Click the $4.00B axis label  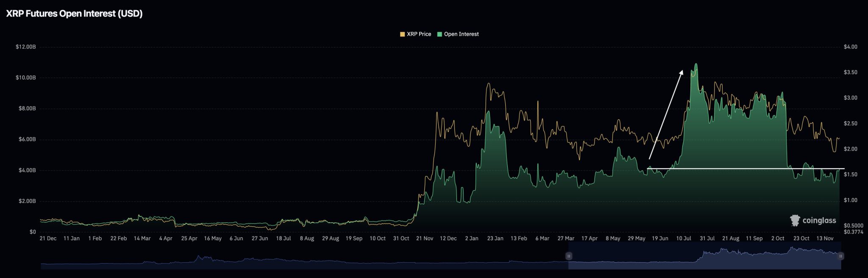click(27, 170)
